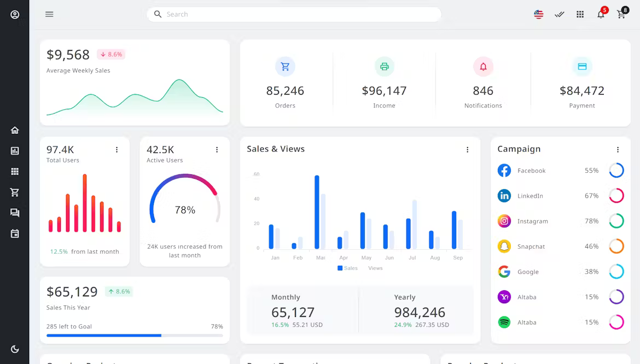Viewport: 640px width, 364px height.
Task: Select the US flag language icon
Action: click(x=539, y=14)
